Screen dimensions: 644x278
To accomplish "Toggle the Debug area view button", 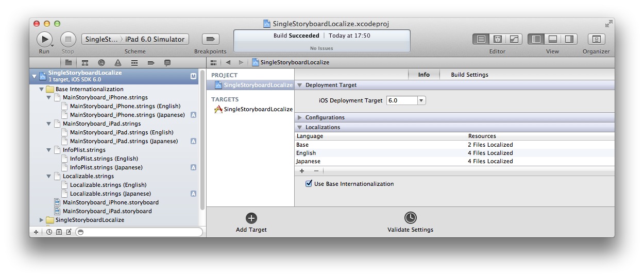I will point(553,39).
